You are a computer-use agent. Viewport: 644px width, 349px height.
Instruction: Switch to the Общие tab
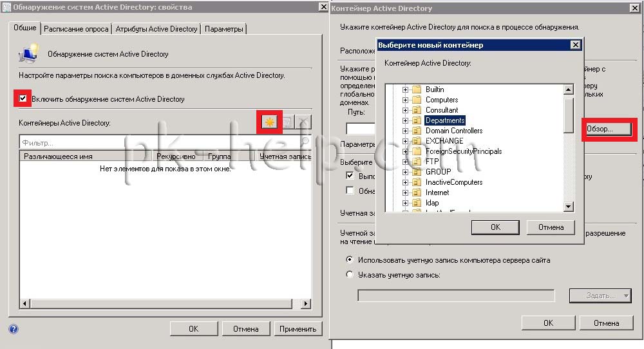pyautogui.click(x=25, y=28)
